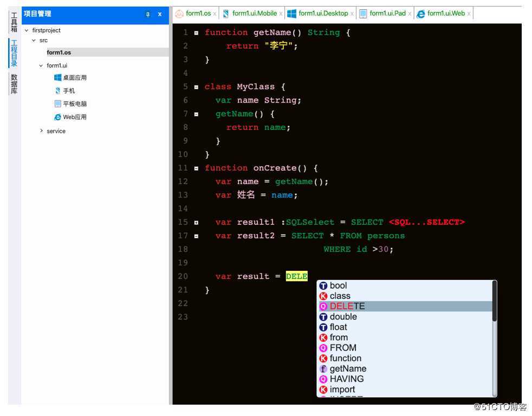
Task: Open the form1.ui.Web tab
Action: pyautogui.click(x=446, y=14)
